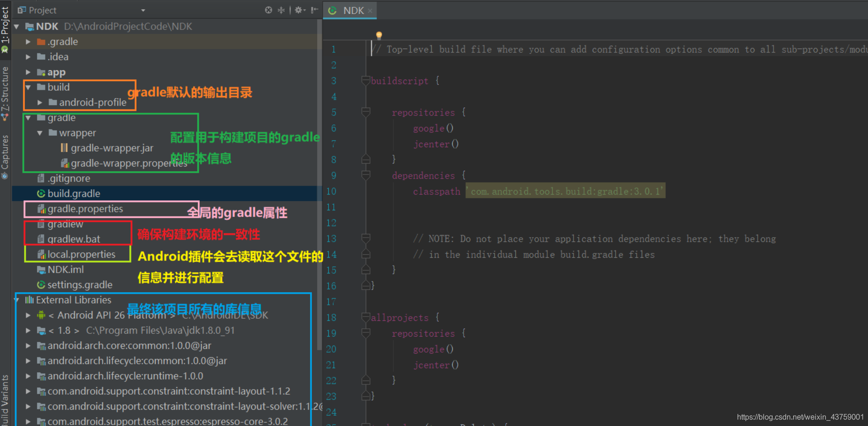Select the .gradle folder icon

(41, 42)
